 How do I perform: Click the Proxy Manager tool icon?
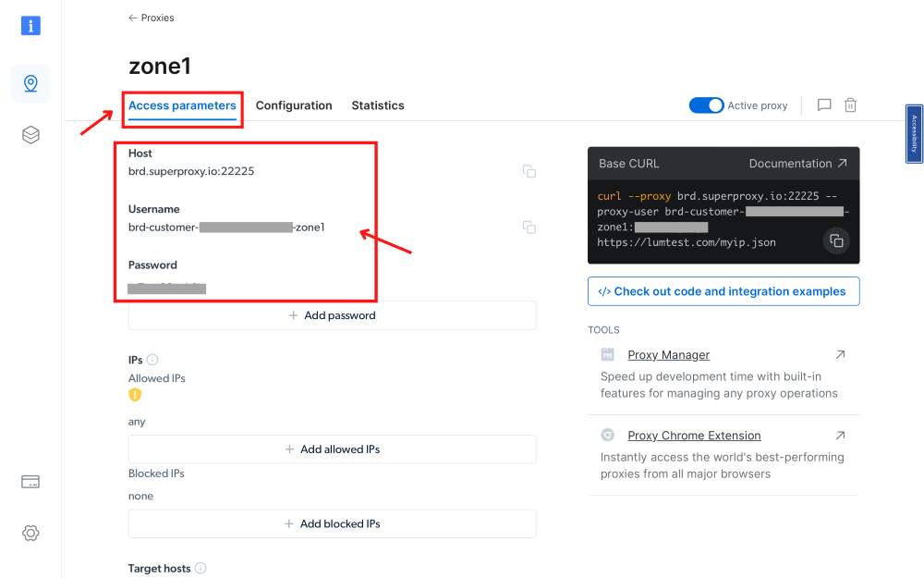[608, 354]
